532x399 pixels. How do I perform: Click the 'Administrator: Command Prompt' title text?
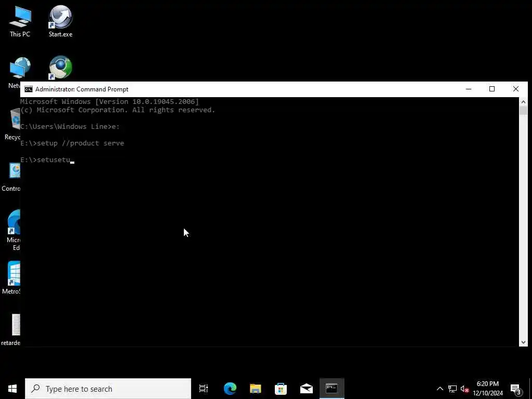pos(82,89)
